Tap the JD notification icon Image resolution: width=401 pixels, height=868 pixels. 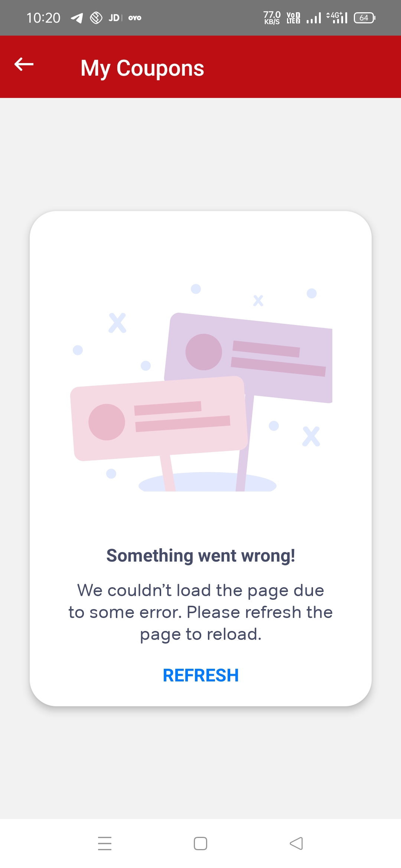[114, 18]
